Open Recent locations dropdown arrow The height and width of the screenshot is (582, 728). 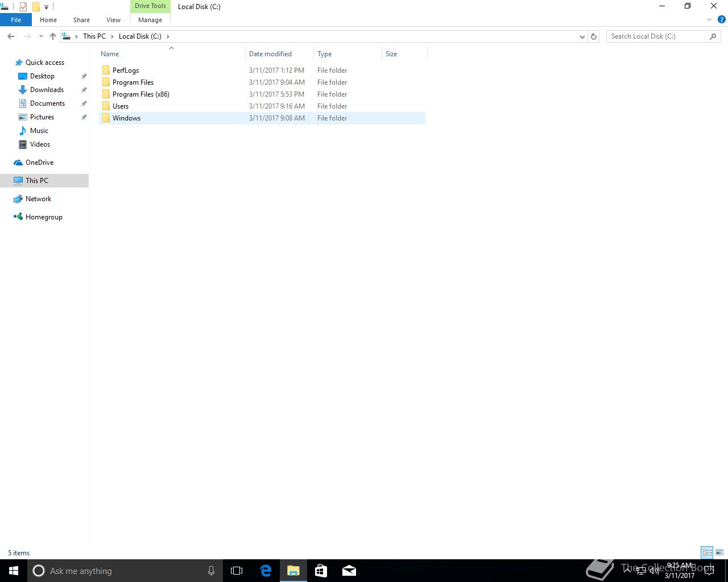tap(41, 36)
